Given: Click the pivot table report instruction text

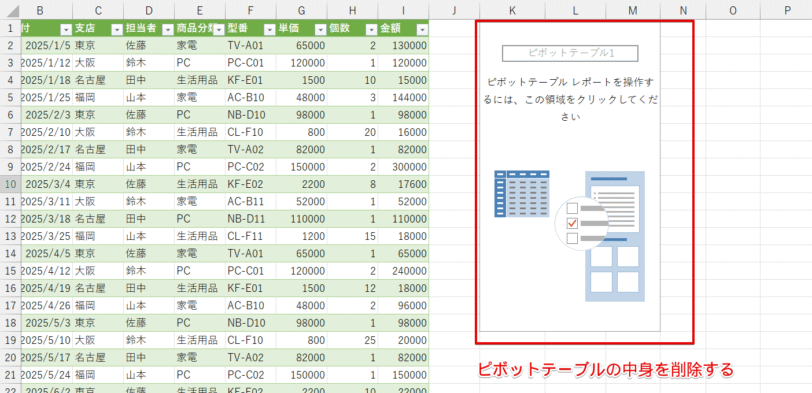Looking at the screenshot, I should [570, 99].
